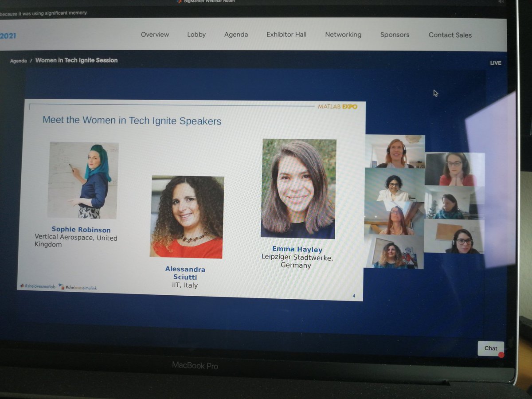Screen dimensions: 532x399
Task: Click the Emma Hayley name text
Action: pyautogui.click(x=297, y=249)
